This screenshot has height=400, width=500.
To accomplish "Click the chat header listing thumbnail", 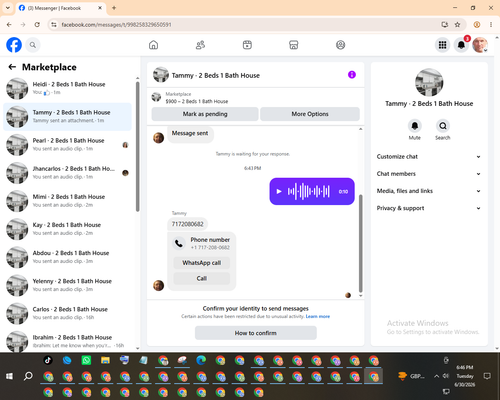I will point(161,75).
